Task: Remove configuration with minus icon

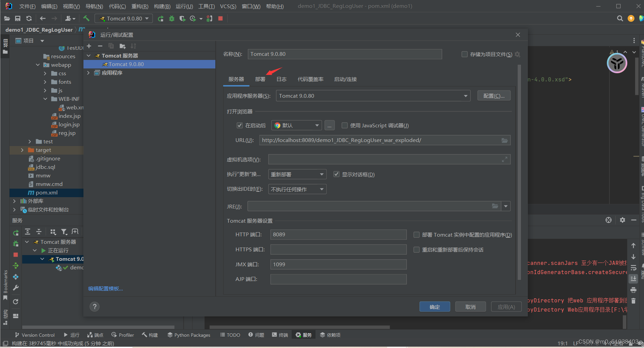Action: (100, 46)
